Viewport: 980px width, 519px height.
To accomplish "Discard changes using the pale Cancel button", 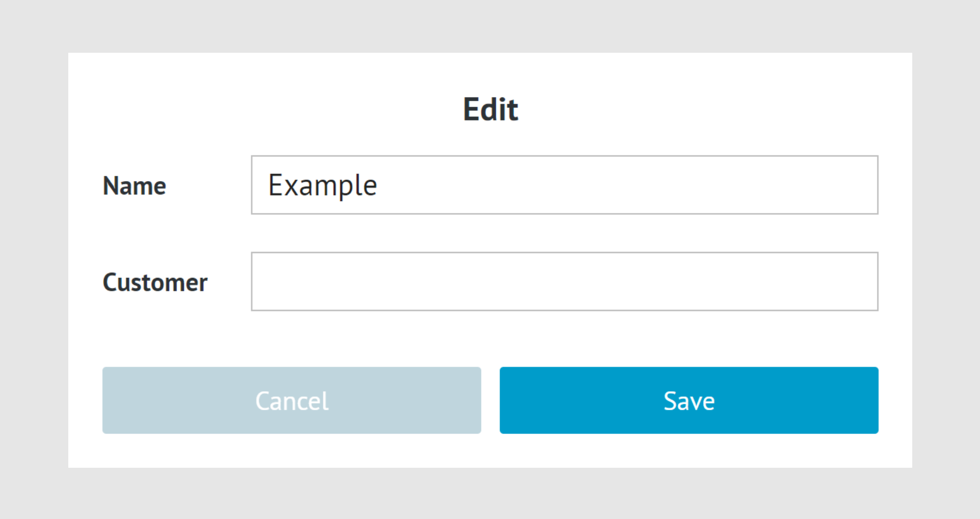I will pos(291,401).
